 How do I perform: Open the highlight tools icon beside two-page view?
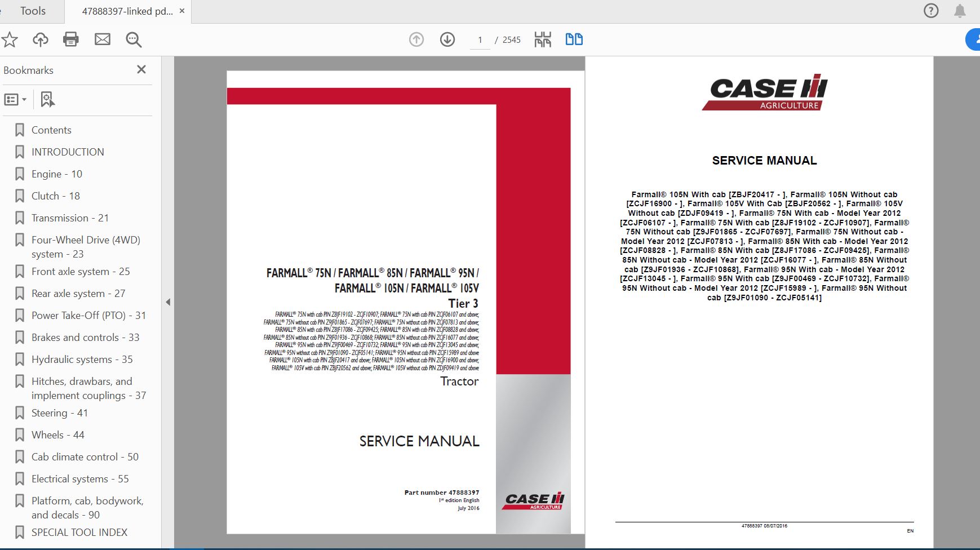point(542,39)
